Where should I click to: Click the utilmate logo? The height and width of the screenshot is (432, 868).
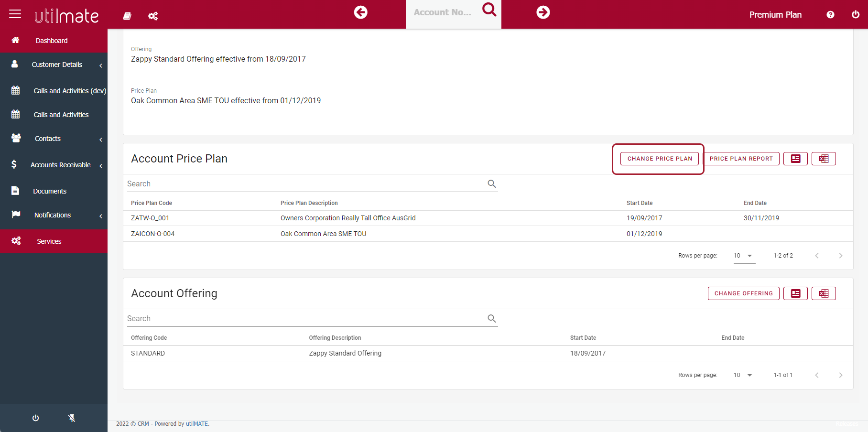tap(66, 15)
